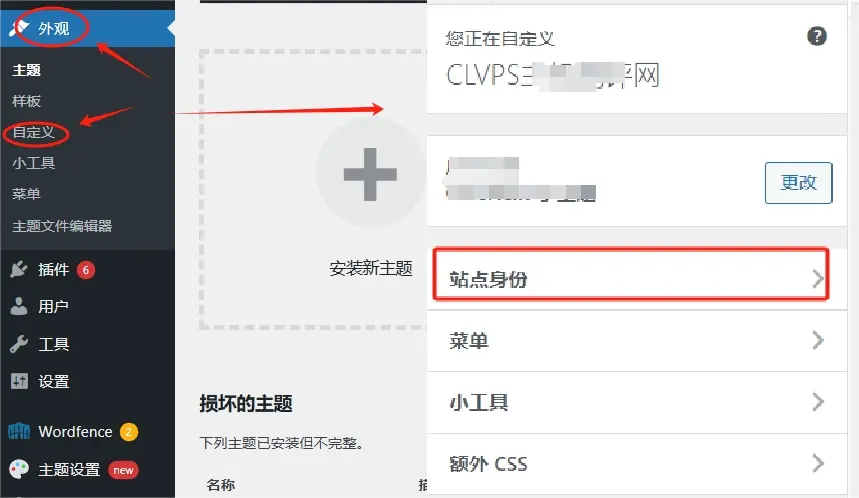The image size is (859, 498).
Task: Open 自定义 in the sidebar submenu
Action: pos(34,132)
